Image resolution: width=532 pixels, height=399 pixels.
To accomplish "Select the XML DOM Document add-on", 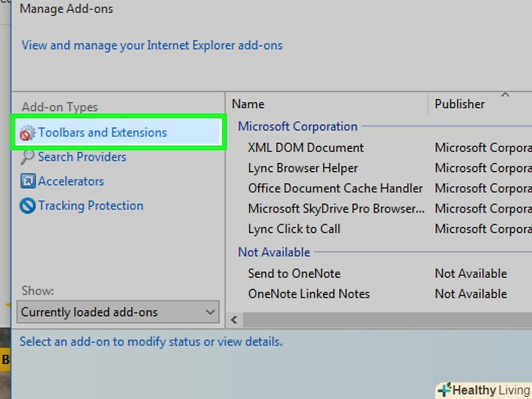I will pyautogui.click(x=305, y=148).
